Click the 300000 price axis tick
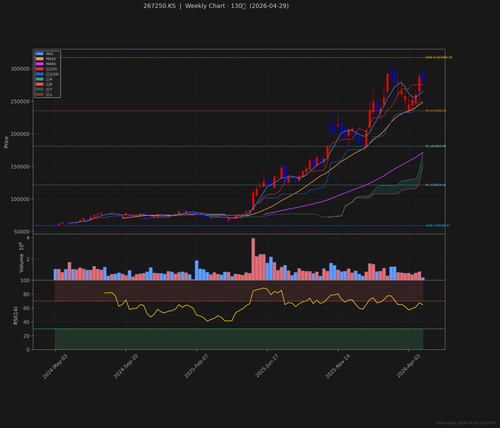 (20, 69)
